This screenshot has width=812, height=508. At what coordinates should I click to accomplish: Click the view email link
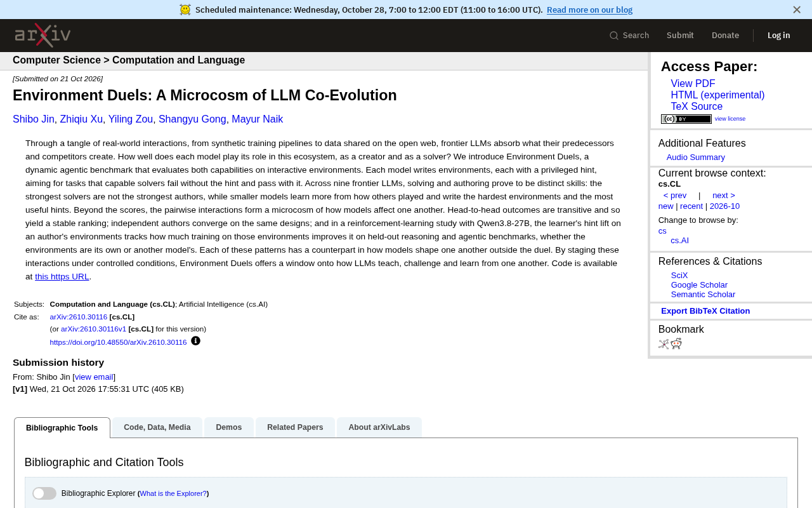(94, 377)
